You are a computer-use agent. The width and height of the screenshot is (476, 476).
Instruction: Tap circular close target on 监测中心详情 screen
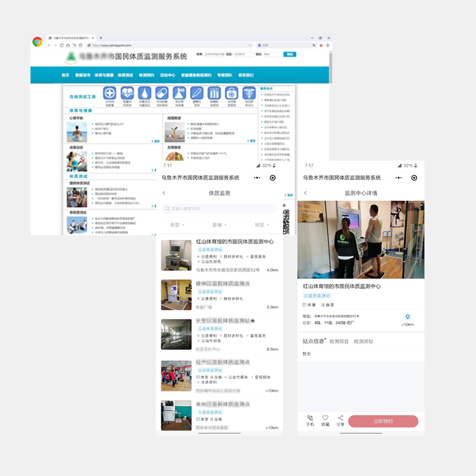[x=414, y=178]
